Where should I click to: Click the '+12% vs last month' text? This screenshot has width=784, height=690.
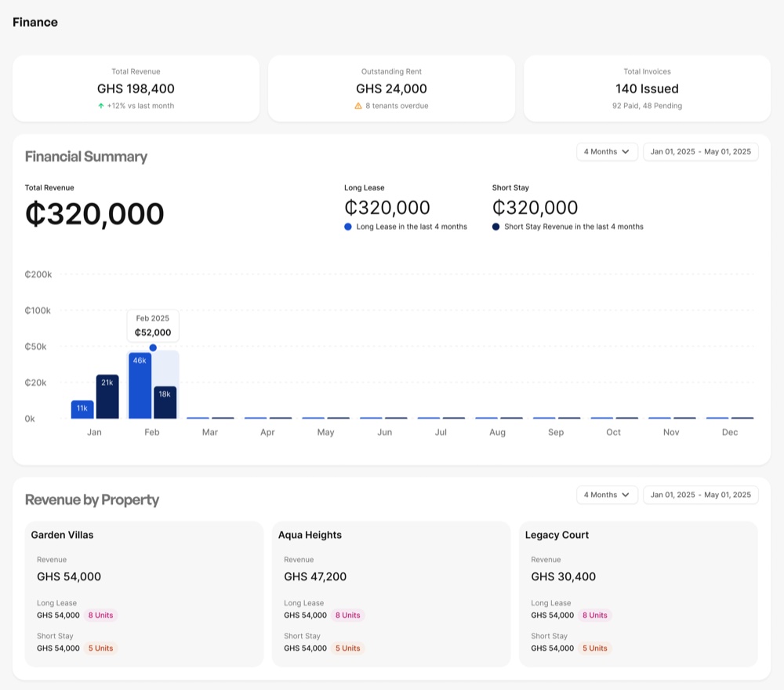coord(140,106)
